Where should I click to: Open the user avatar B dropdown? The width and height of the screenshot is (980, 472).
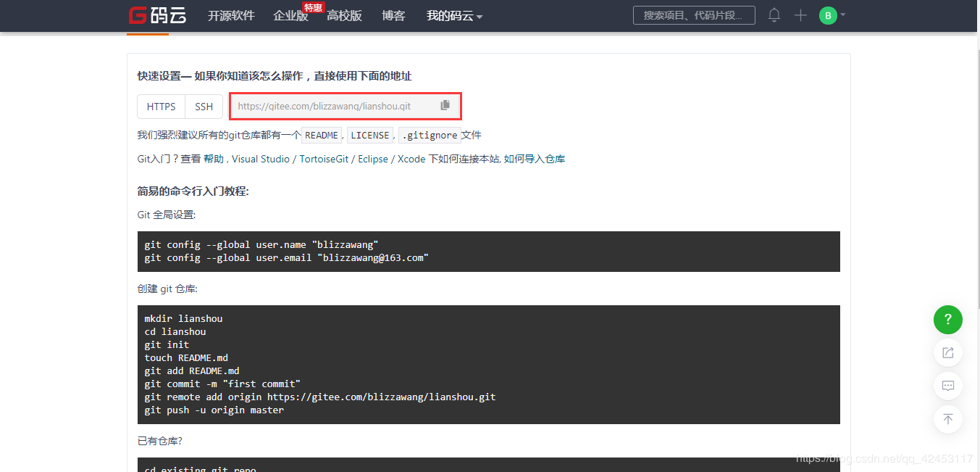coord(832,15)
